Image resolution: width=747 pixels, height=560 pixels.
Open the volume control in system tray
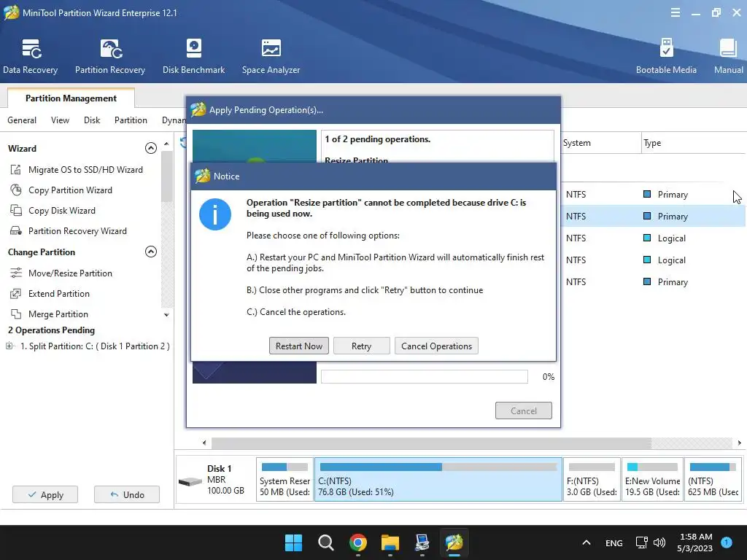click(659, 542)
